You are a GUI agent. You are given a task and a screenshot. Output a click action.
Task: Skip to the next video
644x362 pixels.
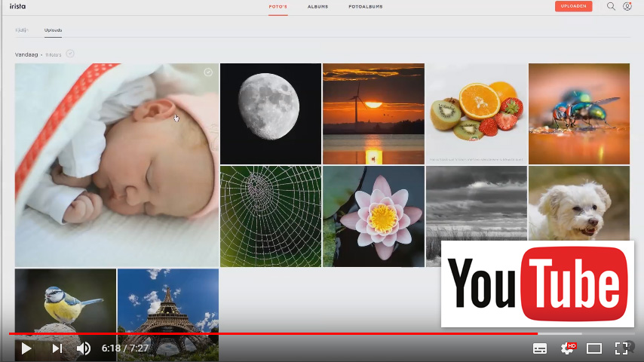pos(57,348)
